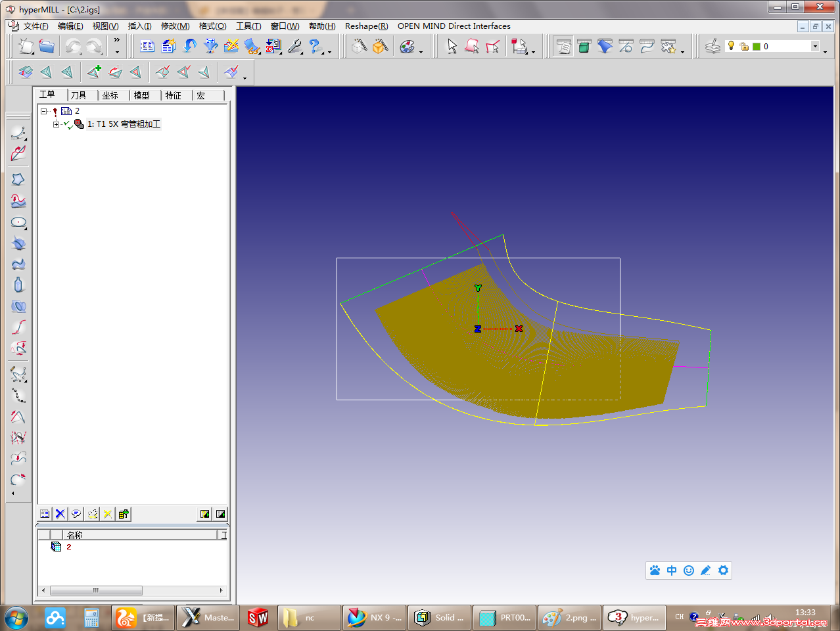Select the arrow pointer tool
The width and height of the screenshot is (840, 631).
click(x=452, y=46)
